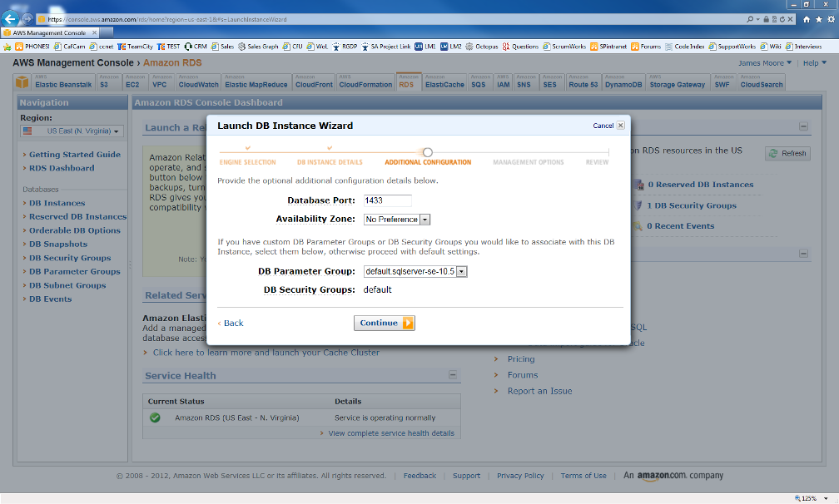
Task: Open the DB Security Groups navigation link
Action: tap(70, 258)
